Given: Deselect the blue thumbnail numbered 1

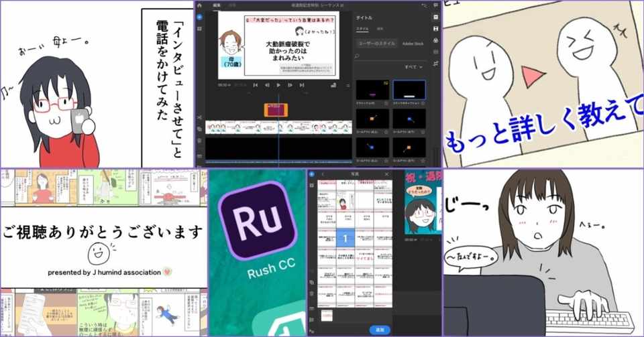Looking at the screenshot, I should [345, 239].
